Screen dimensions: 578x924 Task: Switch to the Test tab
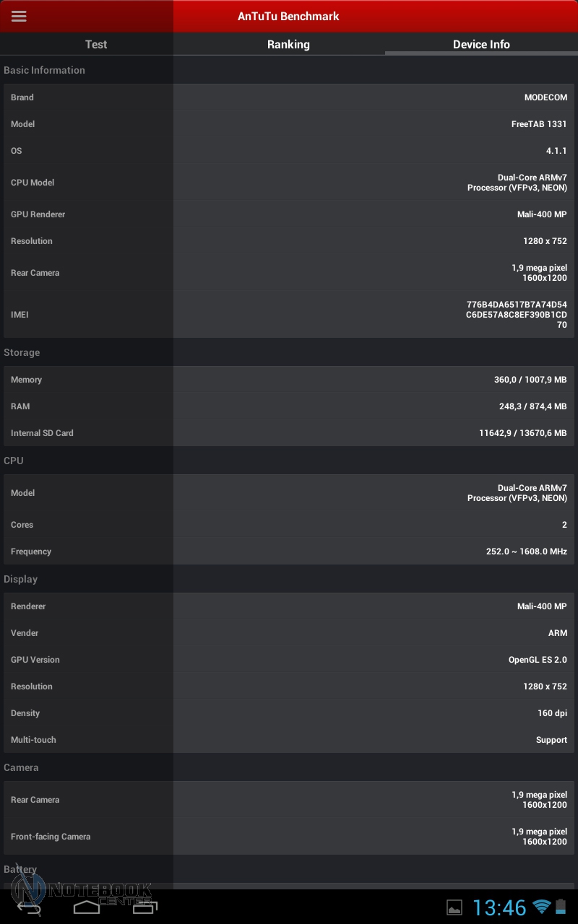click(x=96, y=44)
